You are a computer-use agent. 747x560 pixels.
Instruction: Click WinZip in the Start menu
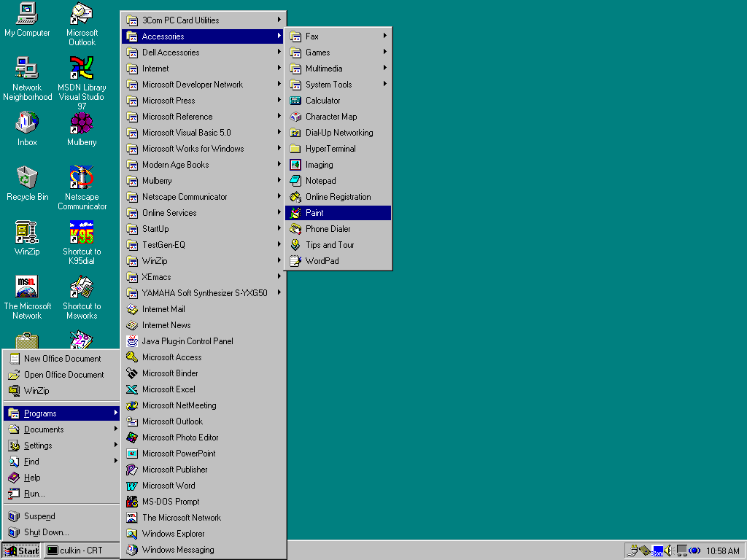pos(62,391)
